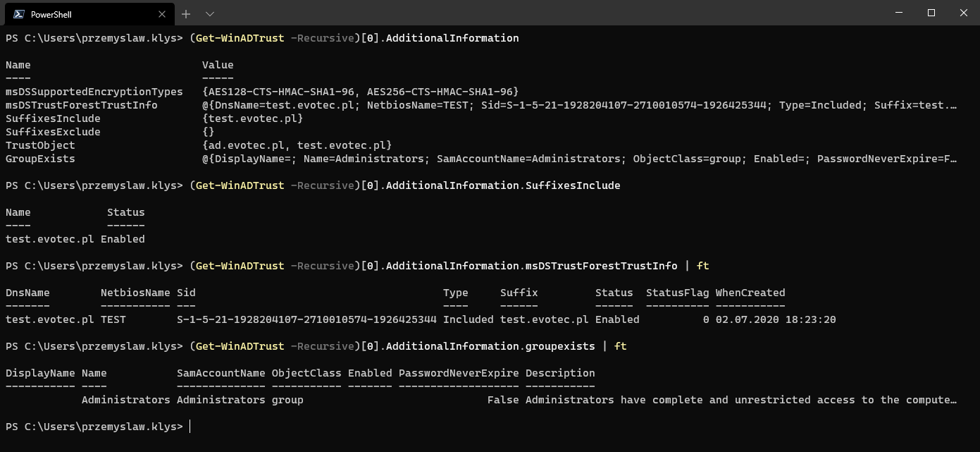980x452 pixels.
Task: Close the PowerShell tab
Action: pos(162,14)
